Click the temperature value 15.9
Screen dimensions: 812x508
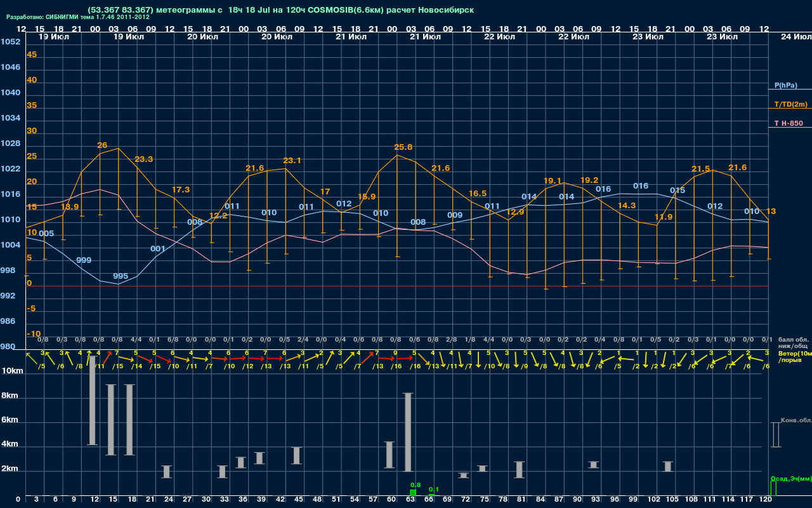(x=367, y=196)
